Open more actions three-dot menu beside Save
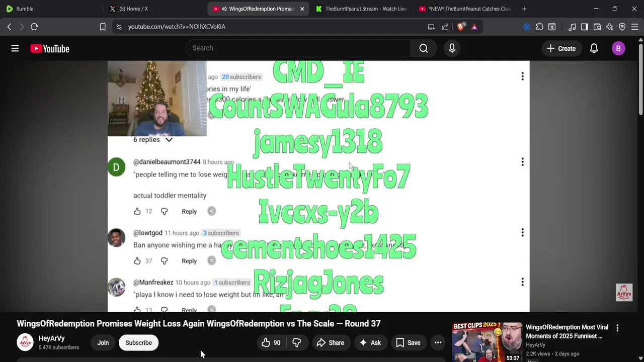The height and width of the screenshot is (362, 644). click(x=438, y=343)
